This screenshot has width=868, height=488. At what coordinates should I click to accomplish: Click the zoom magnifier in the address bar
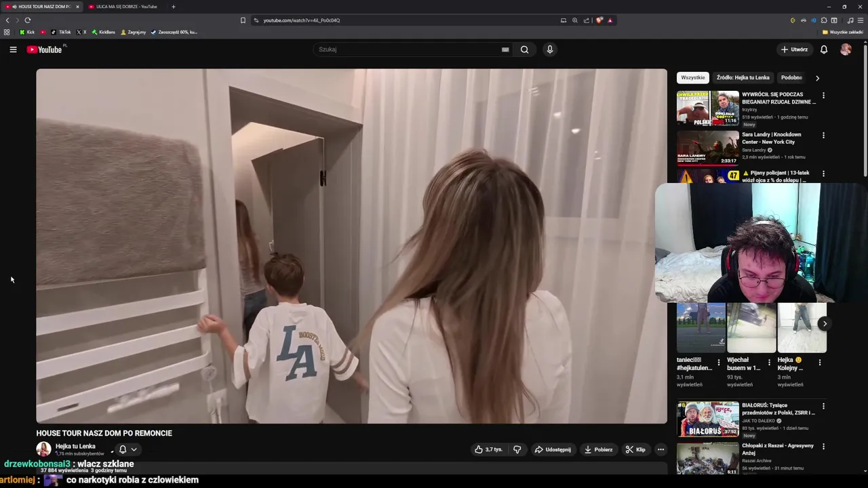(x=575, y=20)
